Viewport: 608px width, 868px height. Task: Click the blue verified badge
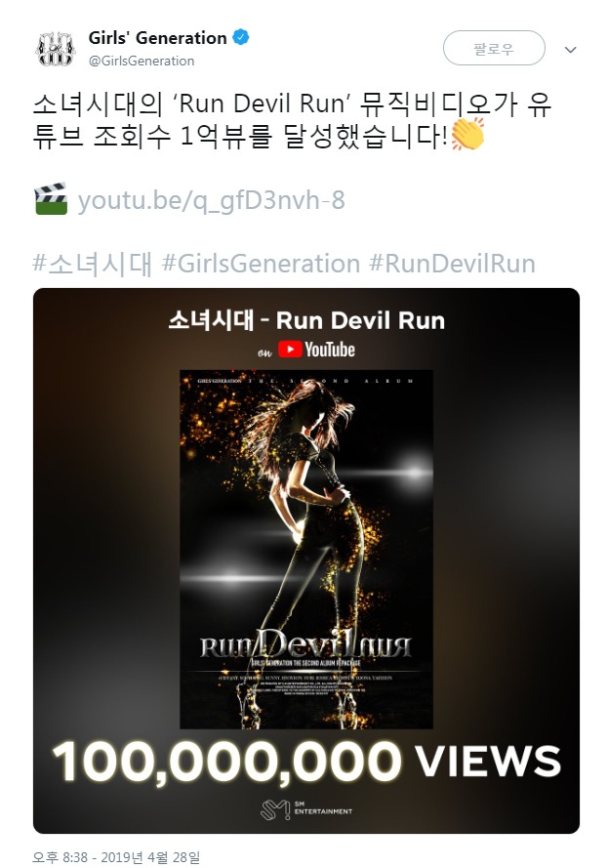click(241, 38)
